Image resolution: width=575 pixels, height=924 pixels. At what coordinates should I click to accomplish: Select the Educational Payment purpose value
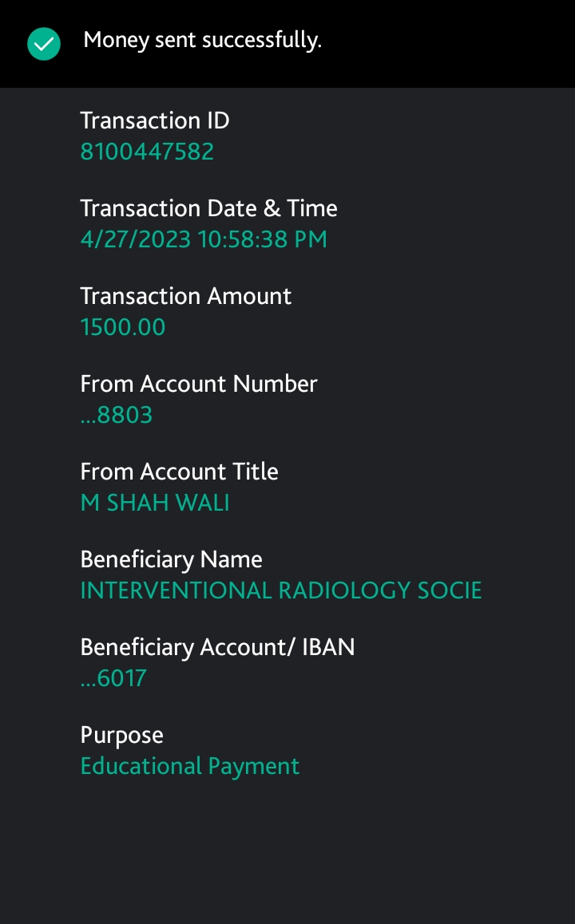click(x=190, y=766)
